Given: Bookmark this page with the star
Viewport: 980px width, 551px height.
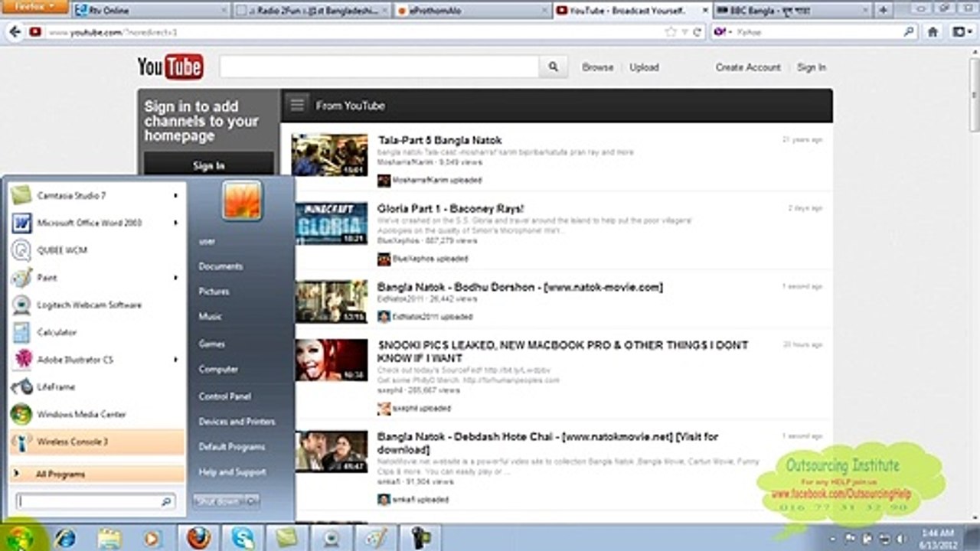Looking at the screenshot, I should point(671,32).
